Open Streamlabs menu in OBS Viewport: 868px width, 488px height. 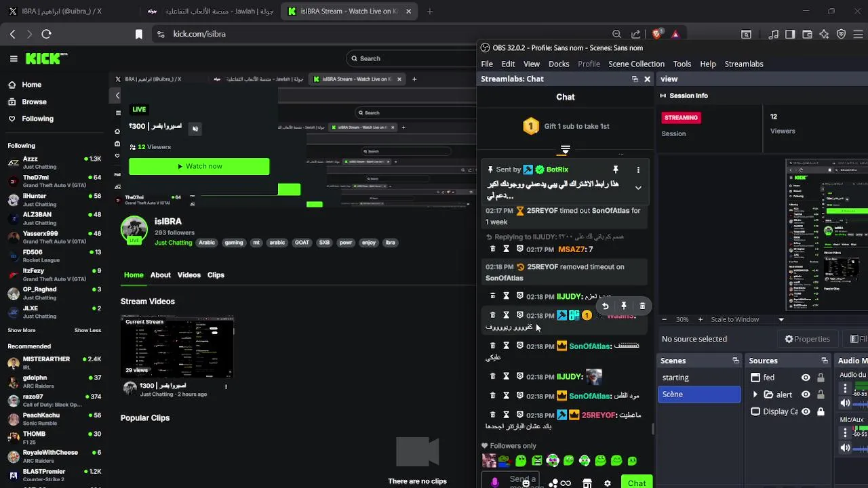click(744, 64)
